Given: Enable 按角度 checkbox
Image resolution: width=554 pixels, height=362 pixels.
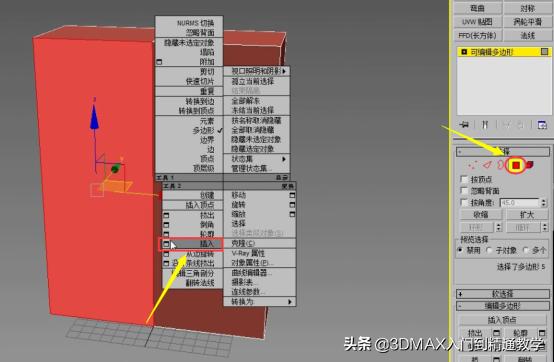Looking at the screenshot, I should coord(464,202).
